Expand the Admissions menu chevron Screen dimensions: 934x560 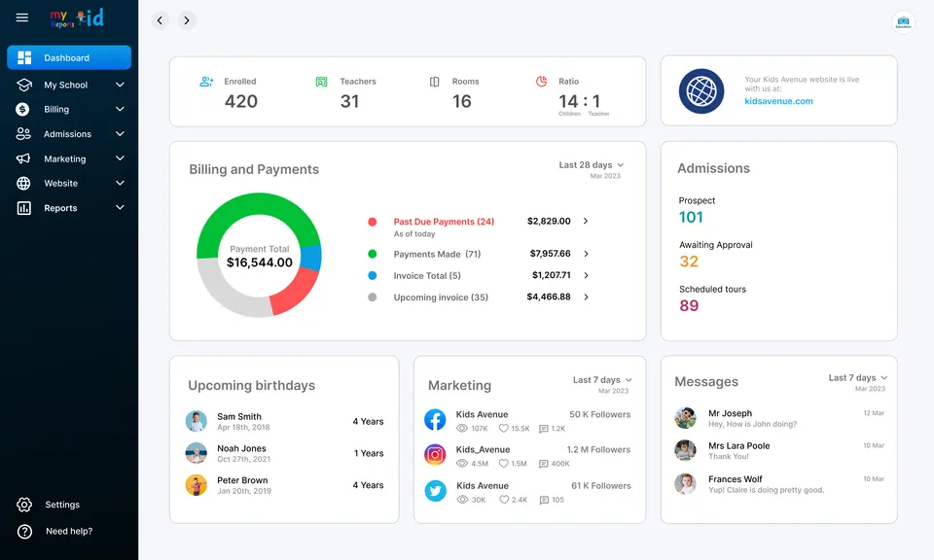pyautogui.click(x=120, y=134)
